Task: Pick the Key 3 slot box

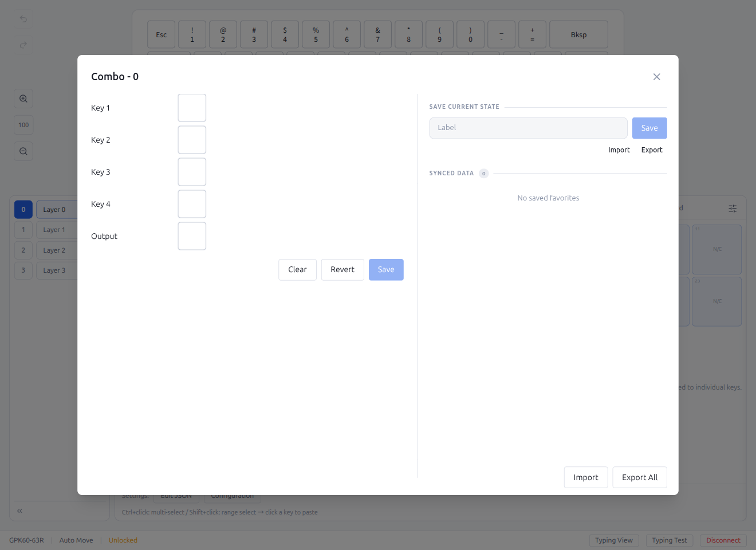Action: (192, 172)
